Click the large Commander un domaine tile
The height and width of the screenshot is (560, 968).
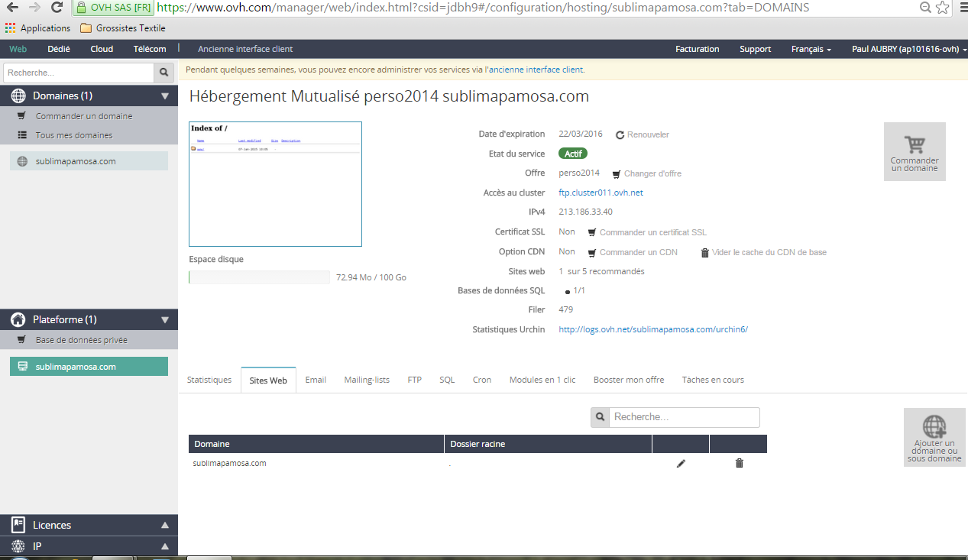[x=915, y=151]
